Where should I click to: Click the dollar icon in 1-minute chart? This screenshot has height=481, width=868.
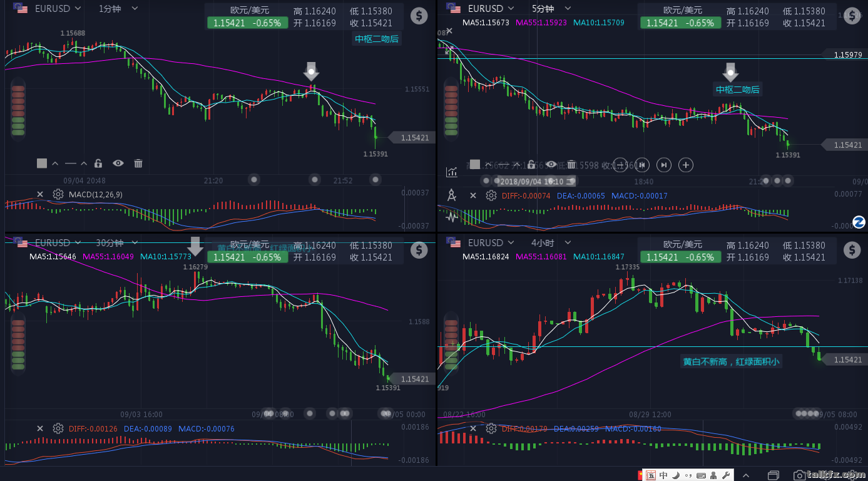419,16
